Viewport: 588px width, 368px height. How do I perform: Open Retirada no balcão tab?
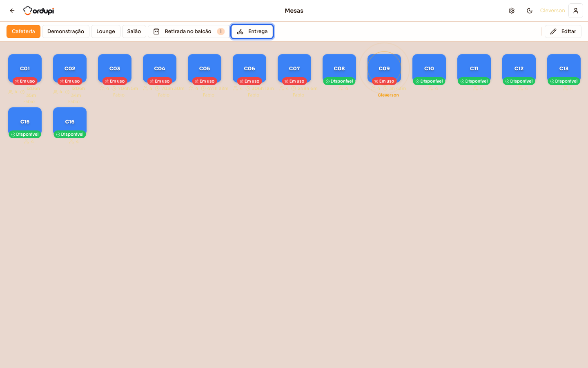point(189,31)
